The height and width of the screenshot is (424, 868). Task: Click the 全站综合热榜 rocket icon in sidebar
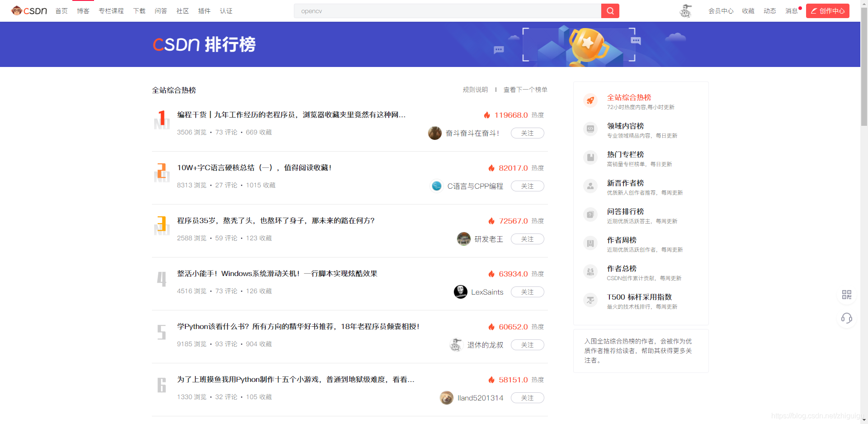point(590,100)
